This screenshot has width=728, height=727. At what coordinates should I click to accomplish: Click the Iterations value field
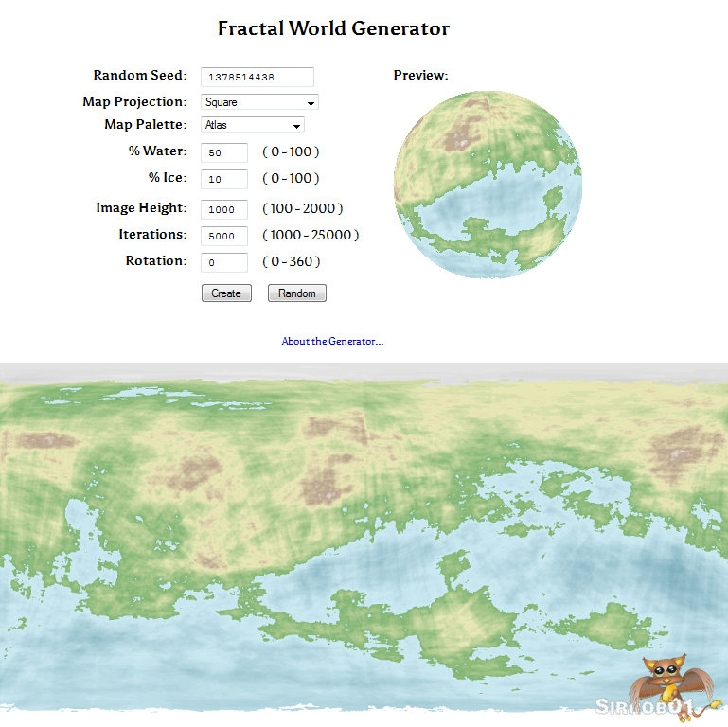click(224, 236)
